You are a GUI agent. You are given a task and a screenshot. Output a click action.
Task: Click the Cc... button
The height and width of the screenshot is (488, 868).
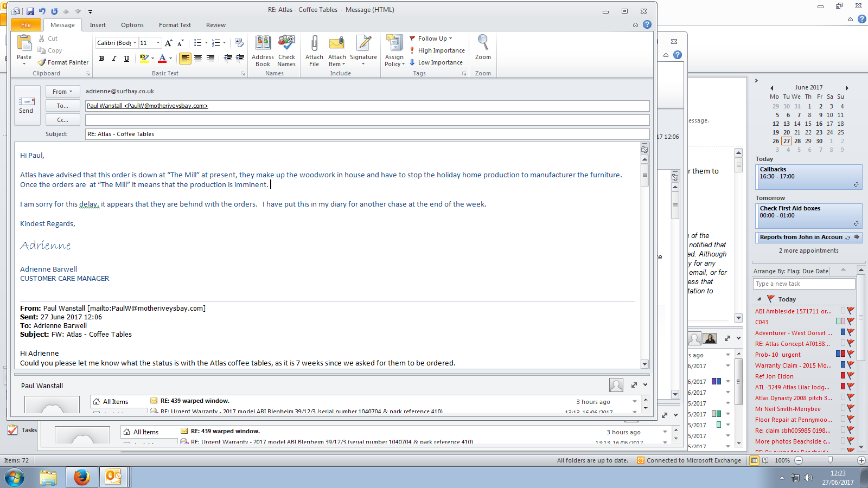(62, 120)
